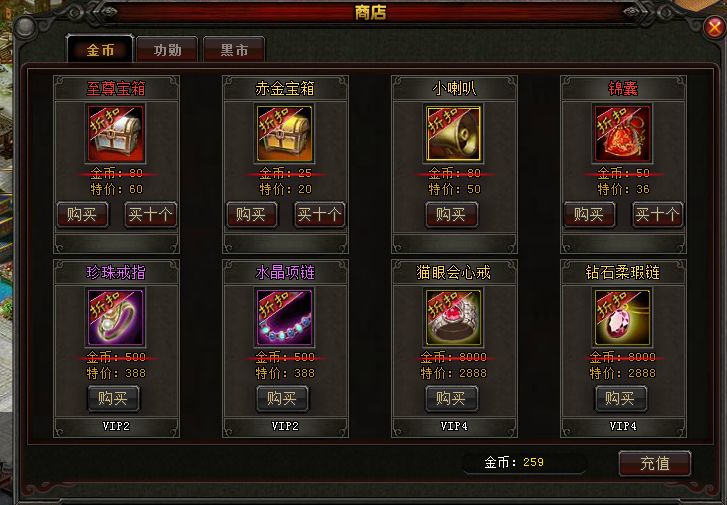Open the 黑市 tab

(234, 49)
